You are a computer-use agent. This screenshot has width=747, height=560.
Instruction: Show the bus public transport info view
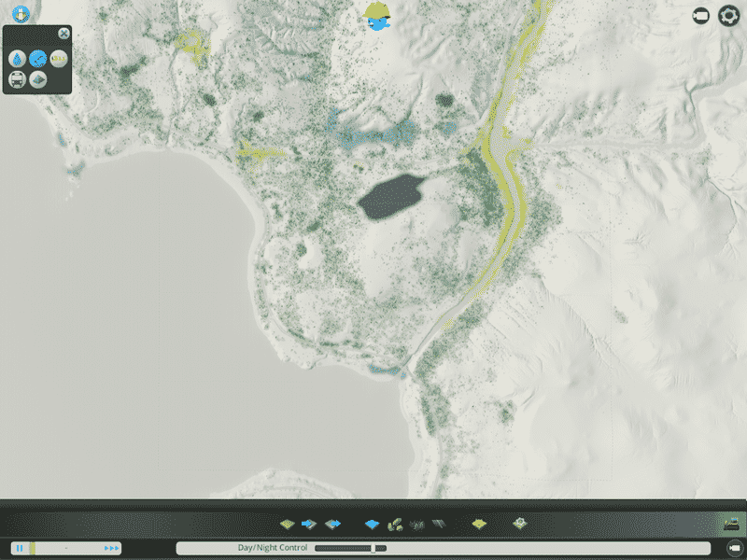click(18, 79)
